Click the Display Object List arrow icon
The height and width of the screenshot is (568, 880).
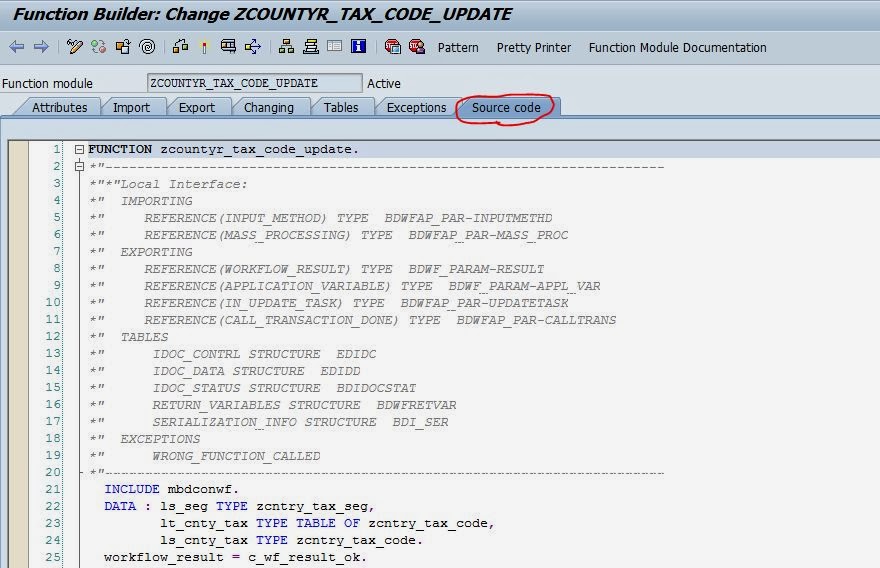(253, 47)
